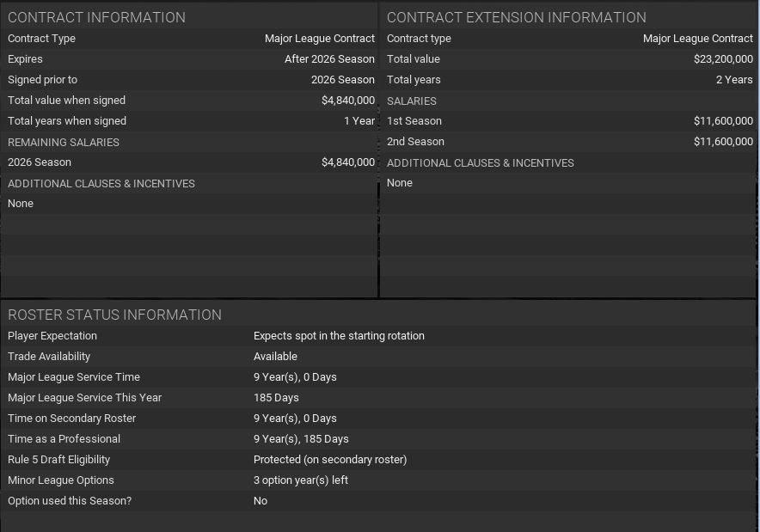Click the 'Signed prior to' row label

[42, 80]
